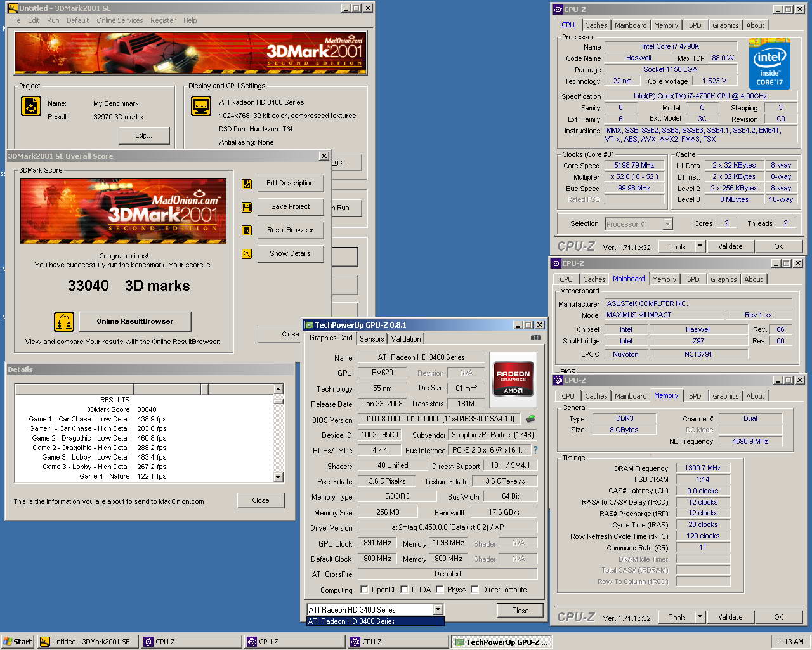Click OK button in bottom CPU-Z window

click(x=778, y=617)
